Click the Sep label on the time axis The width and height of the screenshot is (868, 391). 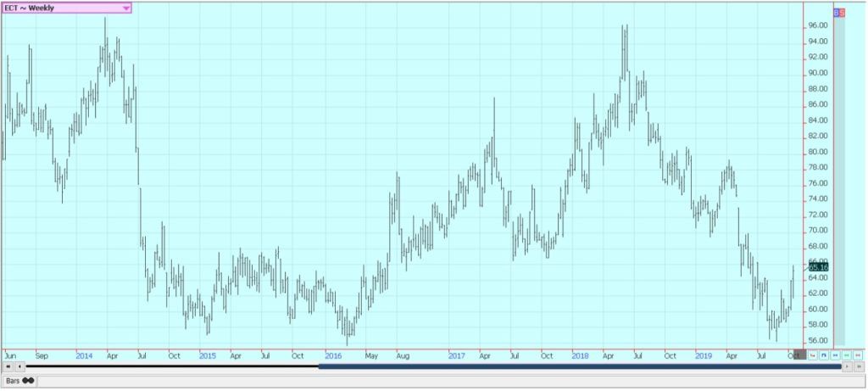42,355
